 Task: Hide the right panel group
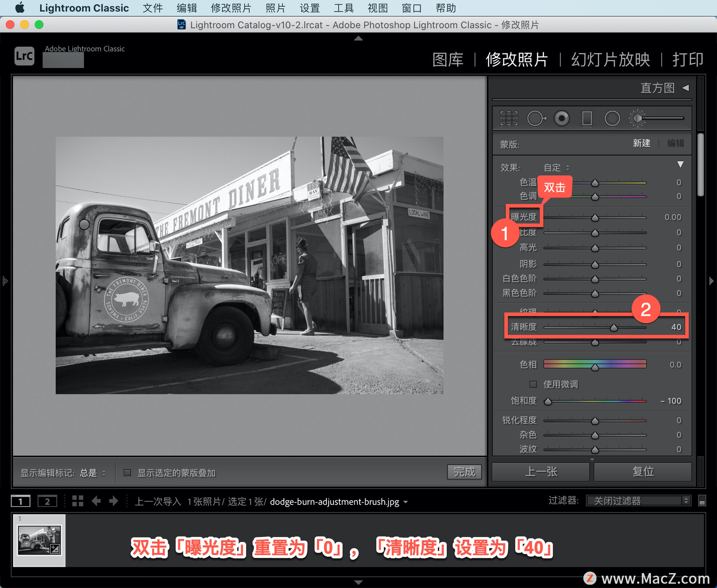(711, 281)
